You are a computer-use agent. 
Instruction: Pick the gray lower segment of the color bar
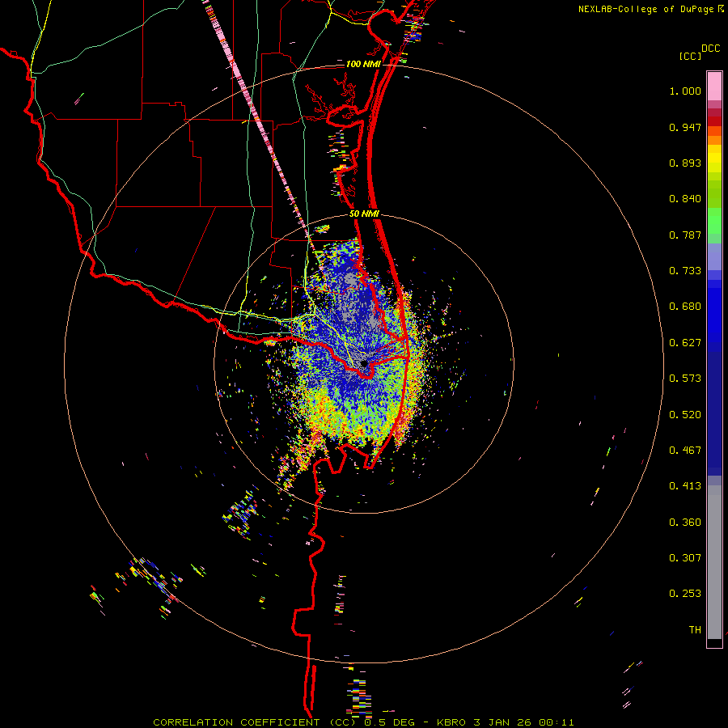[x=714, y=562]
